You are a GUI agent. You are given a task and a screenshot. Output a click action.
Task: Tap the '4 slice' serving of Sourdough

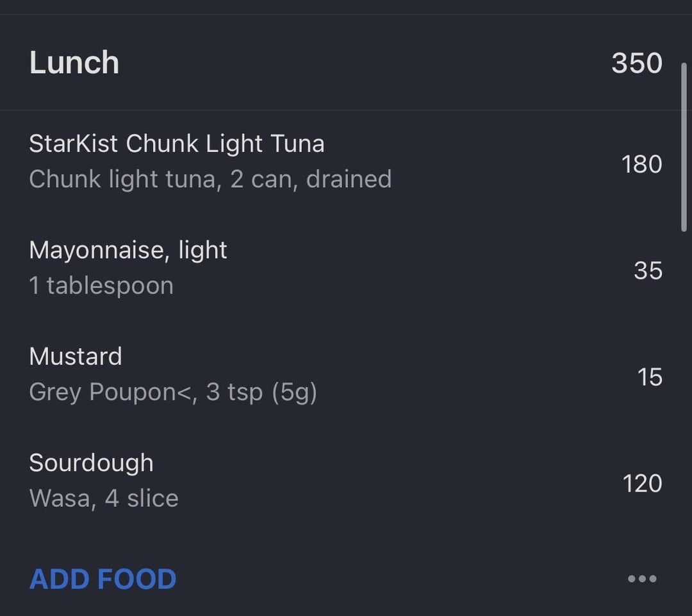(x=142, y=499)
